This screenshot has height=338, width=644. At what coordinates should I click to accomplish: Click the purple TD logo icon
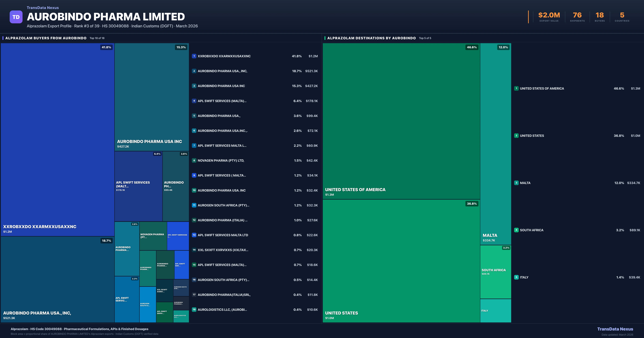tap(16, 17)
